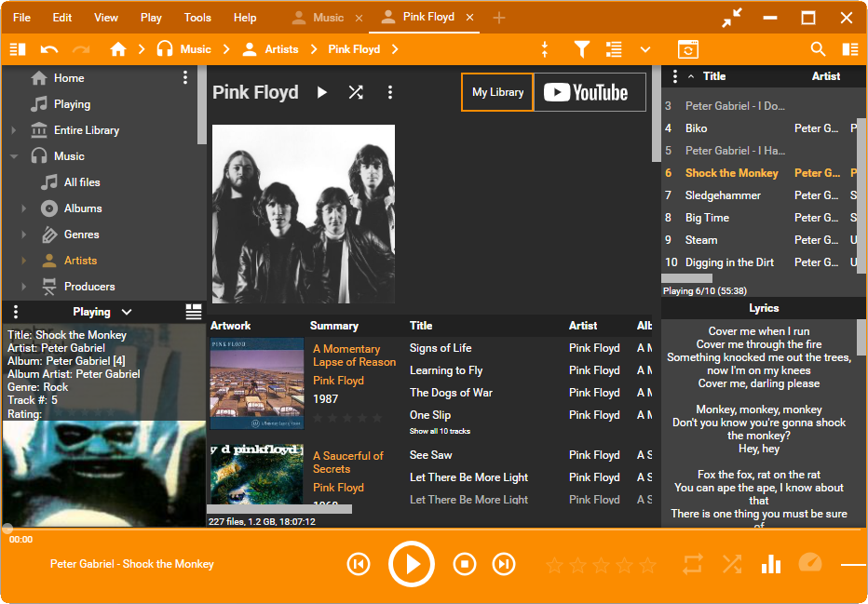
Task: Open the Pink Floyd three-dot options menu
Action: 390,92
